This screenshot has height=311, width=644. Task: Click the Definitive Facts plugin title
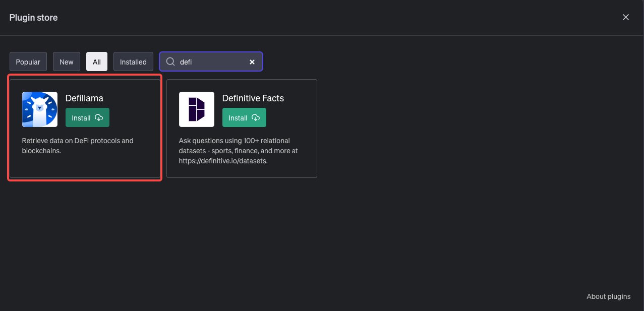(253, 98)
